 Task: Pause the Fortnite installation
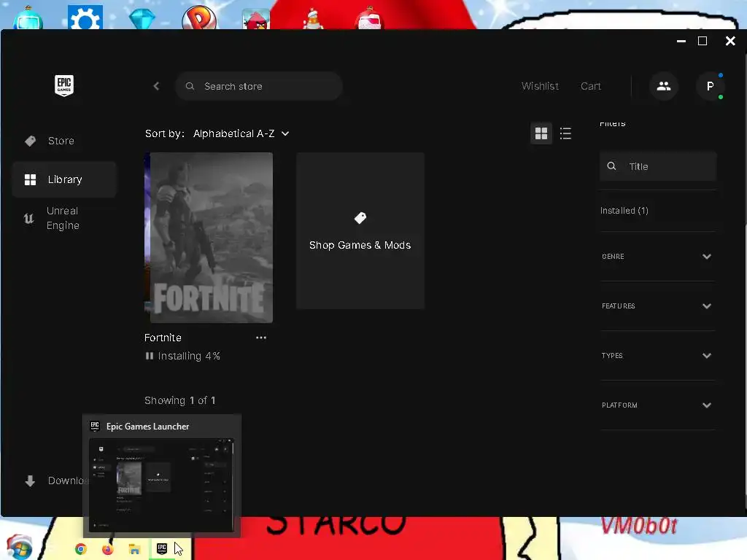point(149,356)
